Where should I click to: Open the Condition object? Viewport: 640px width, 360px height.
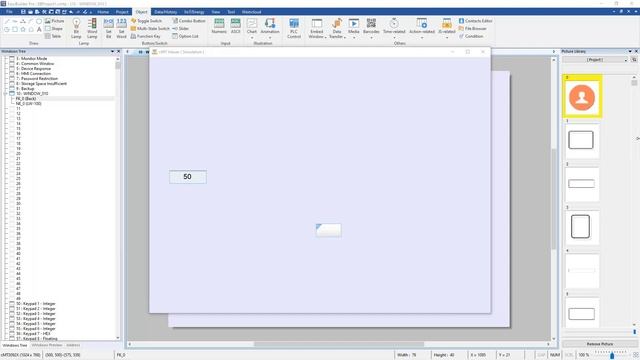[471, 36]
